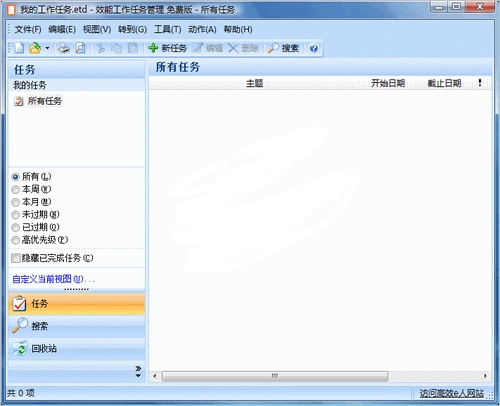Expand the open folder dropdown arrow
500x406 pixels.
[x=47, y=48]
